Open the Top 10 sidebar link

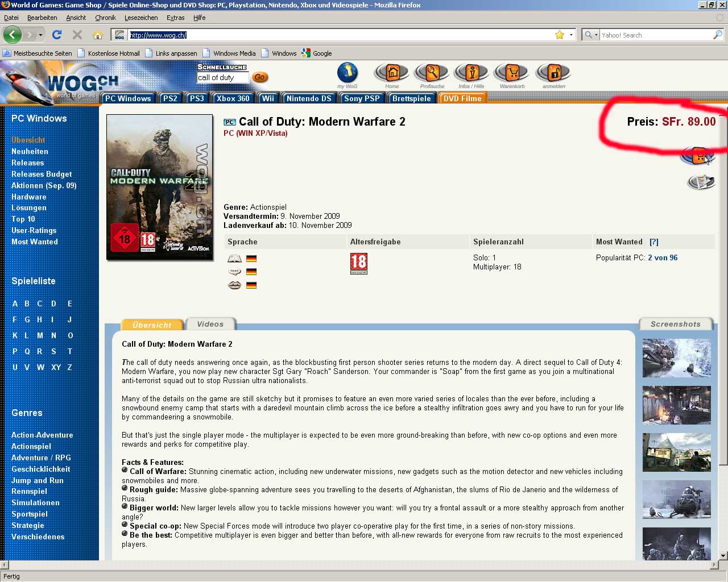(x=23, y=219)
